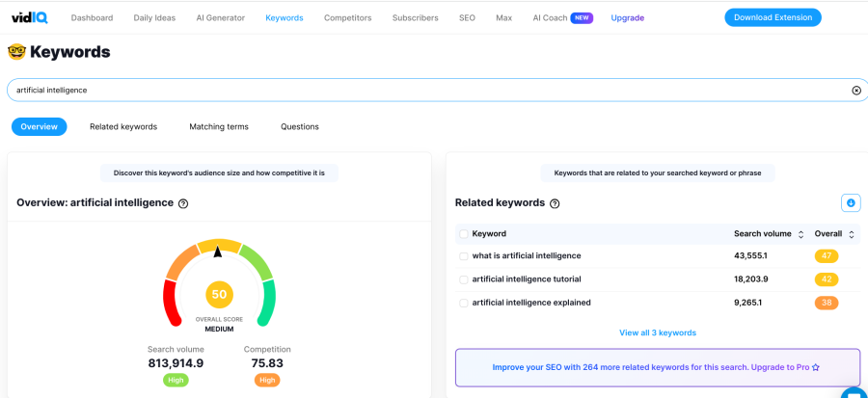Check 'what is artificial intelligence' keyword
This screenshot has height=398, width=868.
[464, 256]
